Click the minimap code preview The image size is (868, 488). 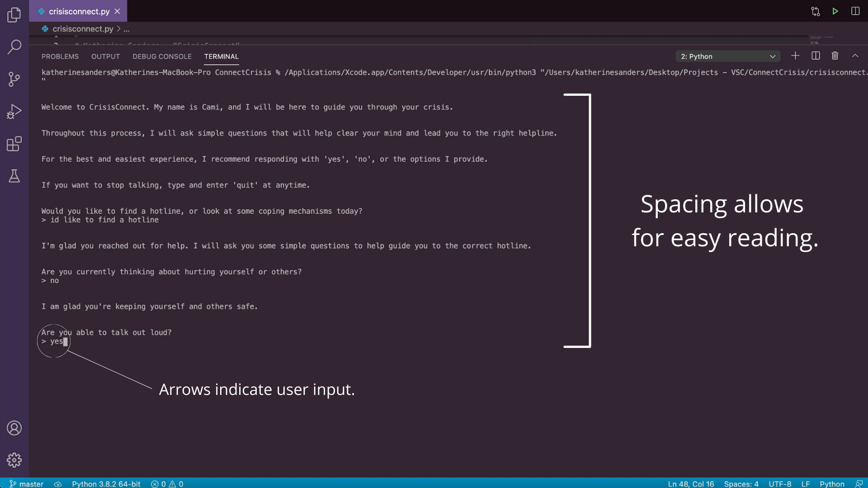click(821, 39)
